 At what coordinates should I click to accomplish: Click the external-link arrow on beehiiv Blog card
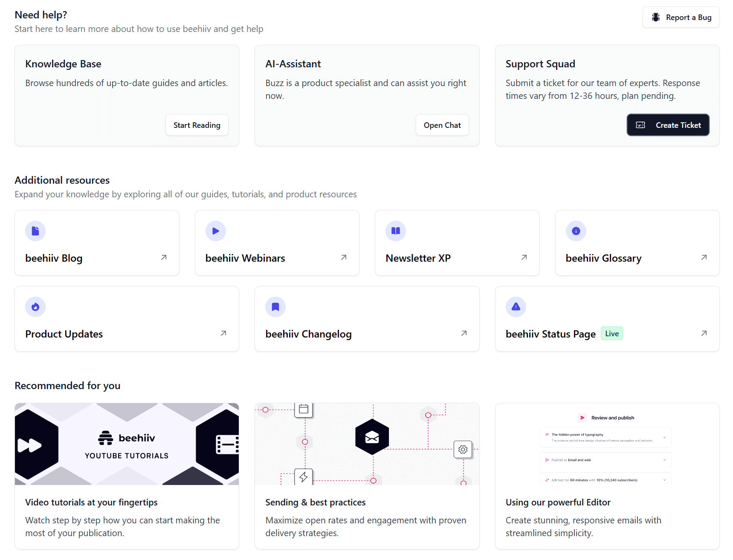point(164,257)
